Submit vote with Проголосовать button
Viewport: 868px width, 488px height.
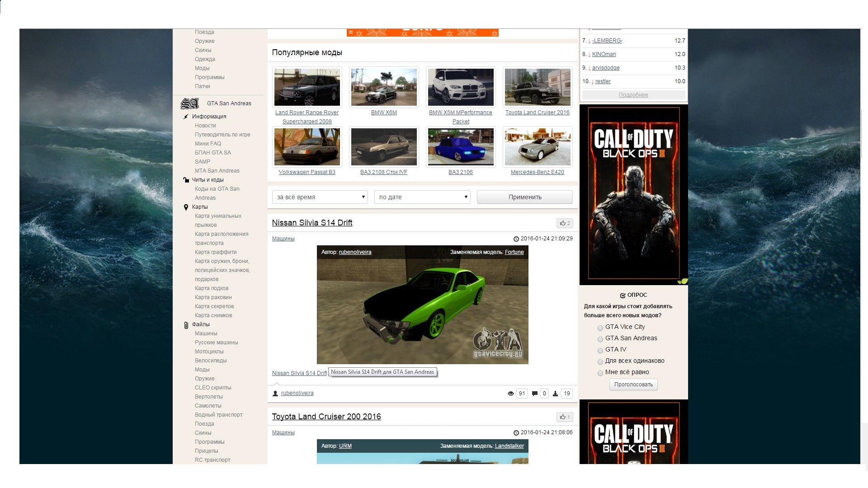(x=633, y=385)
